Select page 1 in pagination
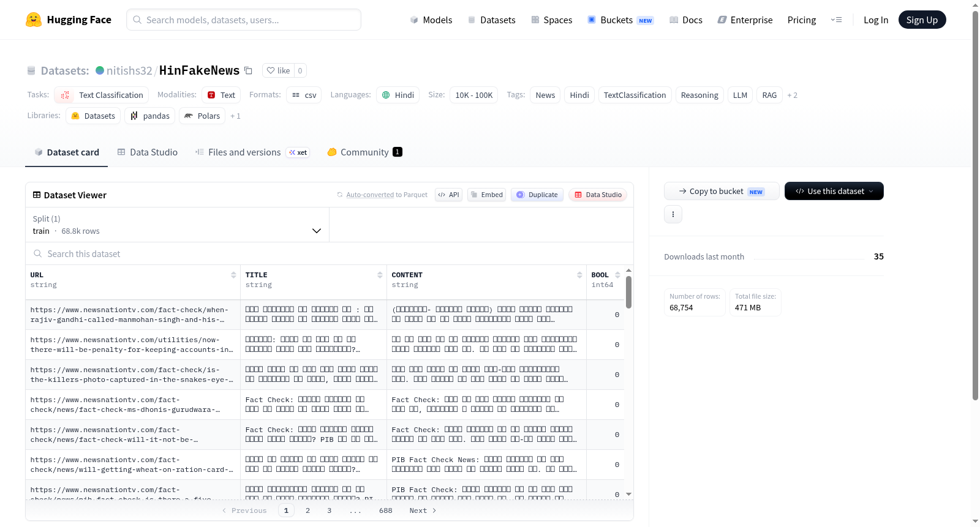The image size is (980, 527). tap(286, 510)
